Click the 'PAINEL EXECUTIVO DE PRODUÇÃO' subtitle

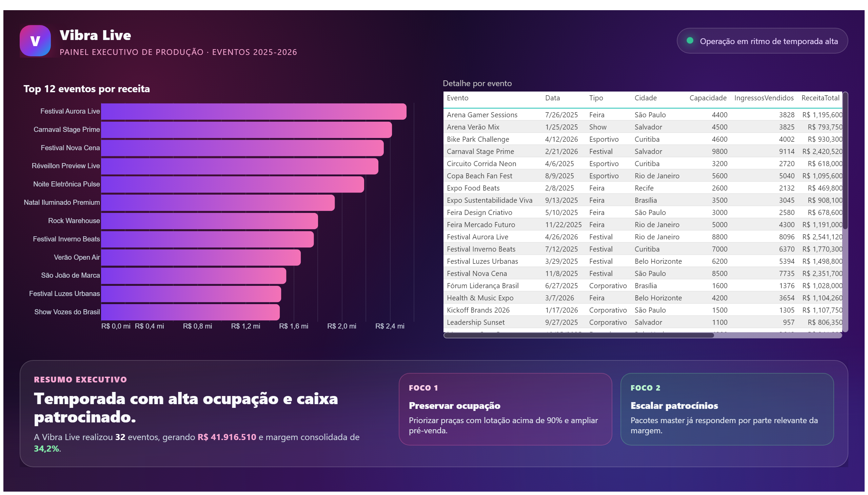pos(131,52)
